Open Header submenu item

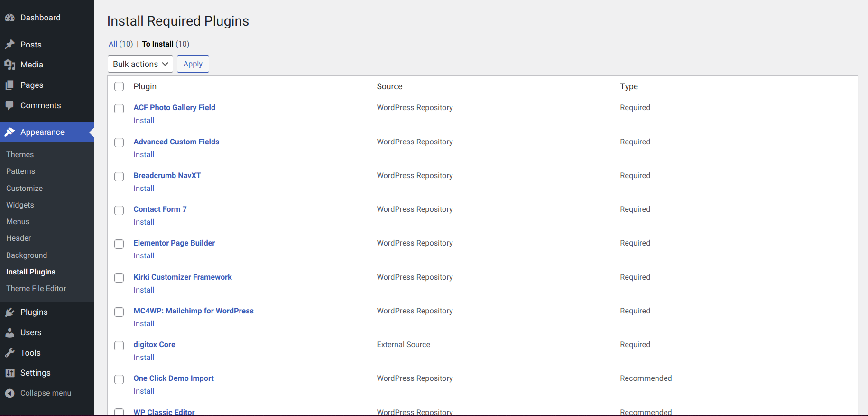click(18, 238)
